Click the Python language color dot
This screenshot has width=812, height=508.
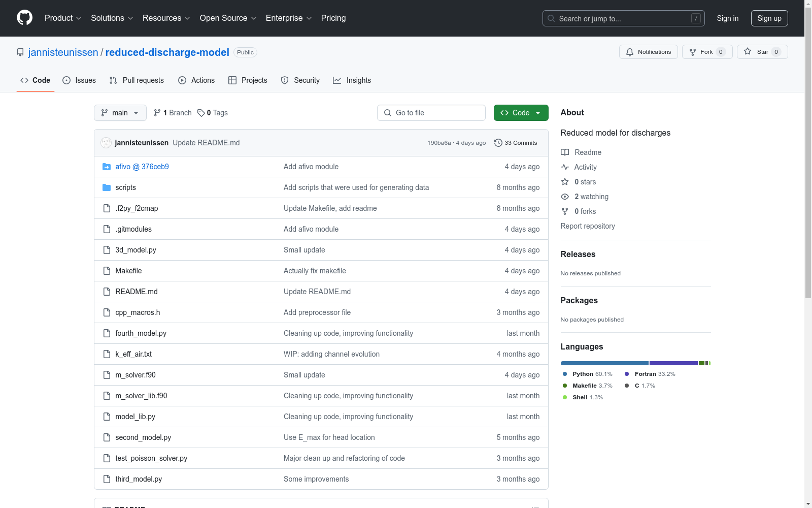[565, 374]
